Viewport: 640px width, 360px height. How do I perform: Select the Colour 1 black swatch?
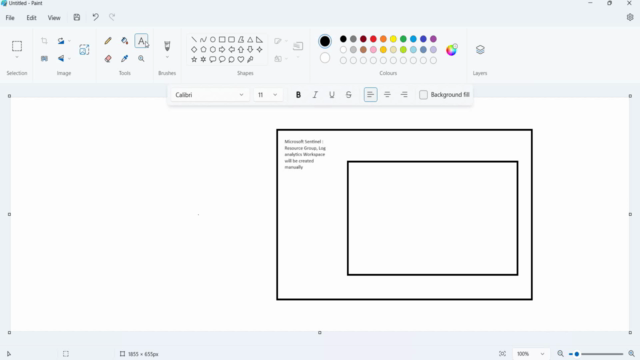click(325, 41)
